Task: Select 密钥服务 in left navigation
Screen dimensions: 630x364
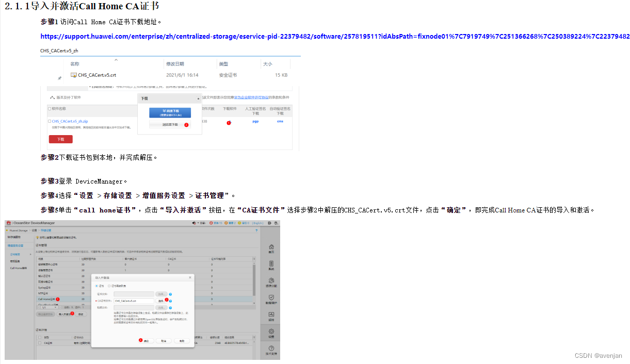Action: (x=15, y=261)
